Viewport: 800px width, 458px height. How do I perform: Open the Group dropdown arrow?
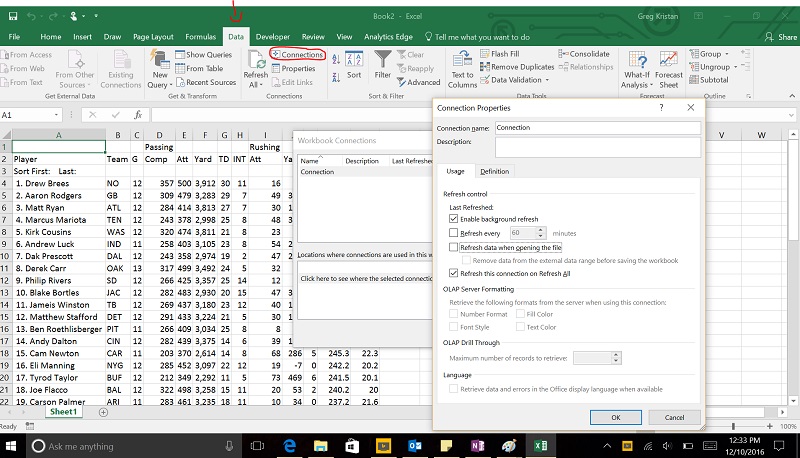pos(727,54)
